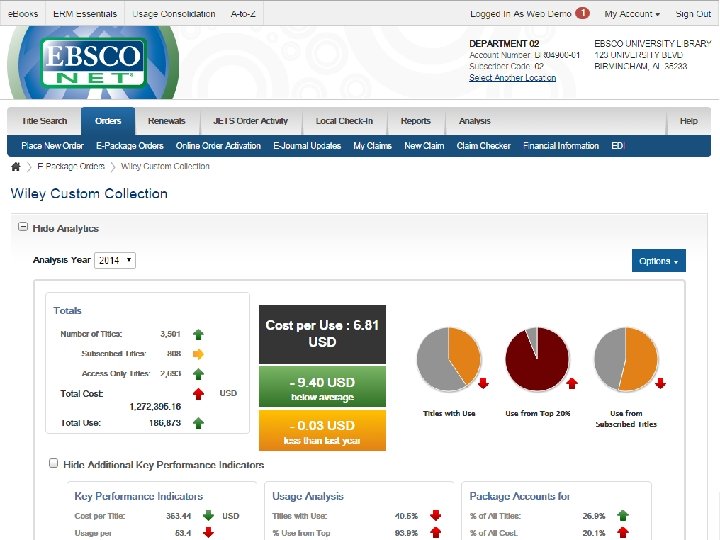Open Online Order Activation
720x540 pixels.
[x=219, y=146]
